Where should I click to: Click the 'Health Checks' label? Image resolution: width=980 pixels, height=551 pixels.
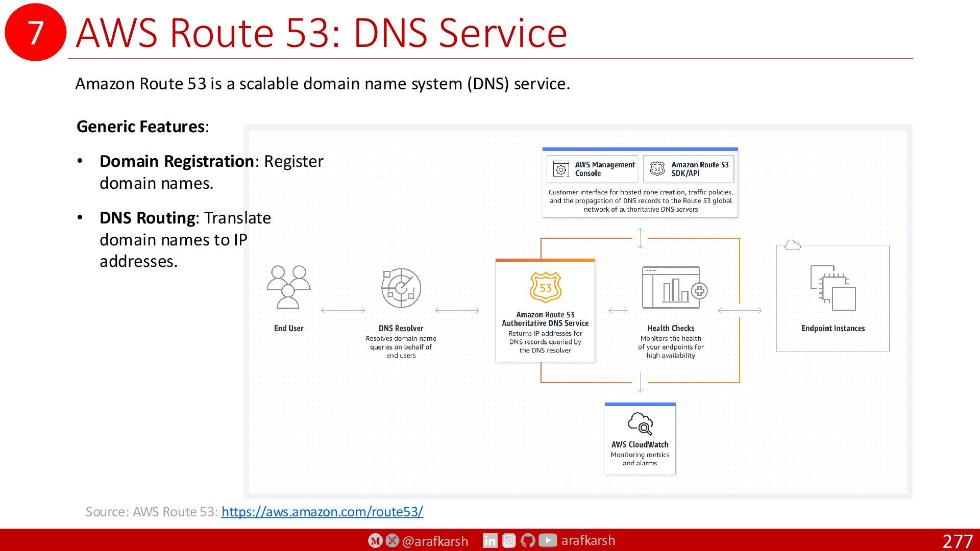point(671,329)
